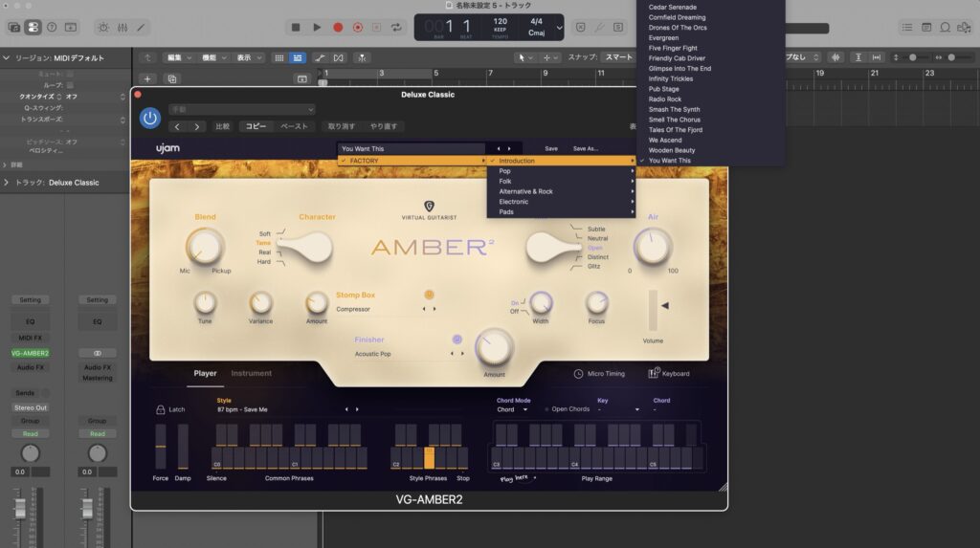Screen dimensions: 980x548
Task: Click the やり直す redo button
Action: coord(383,126)
